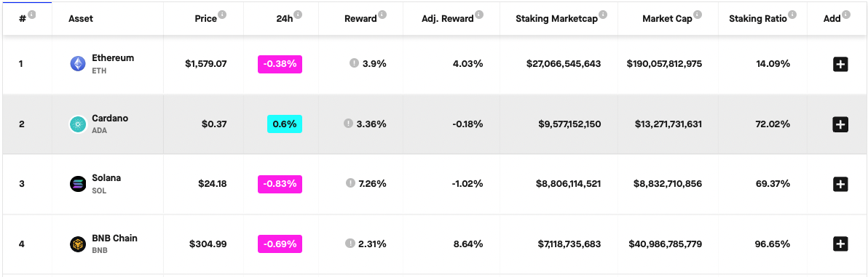
Task: Add Ethereum with the plus button
Action: [840, 64]
